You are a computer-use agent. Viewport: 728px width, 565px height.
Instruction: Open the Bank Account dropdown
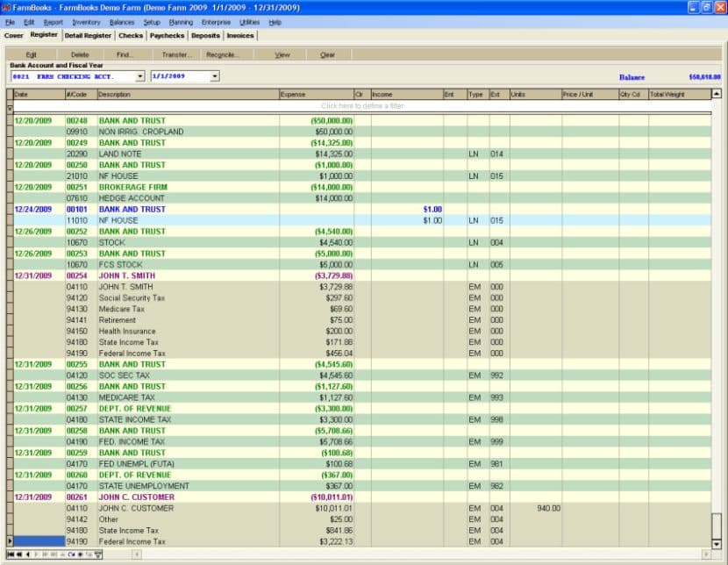pyautogui.click(x=140, y=76)
